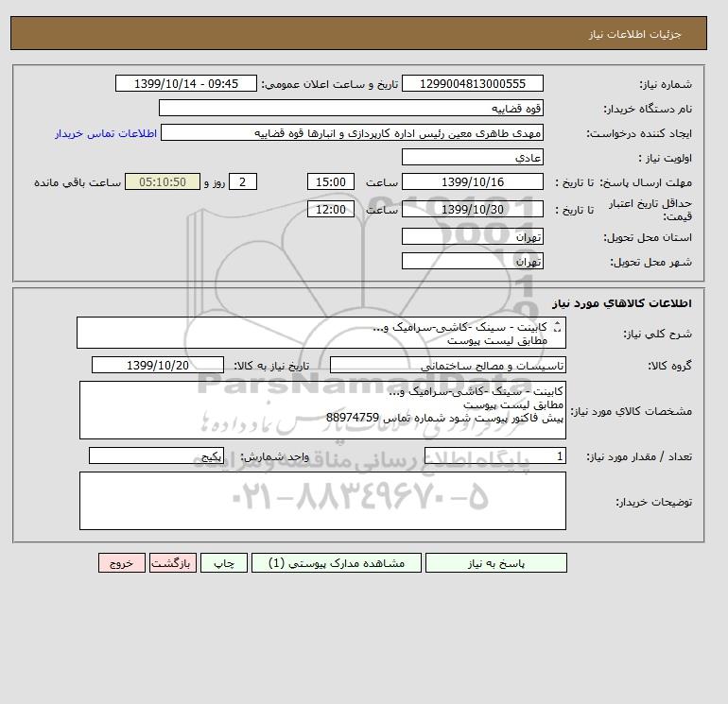Viewport: 728px width, 704px height.
Task: Click the 'بازگشت' back button
Action: click(173, 563)
